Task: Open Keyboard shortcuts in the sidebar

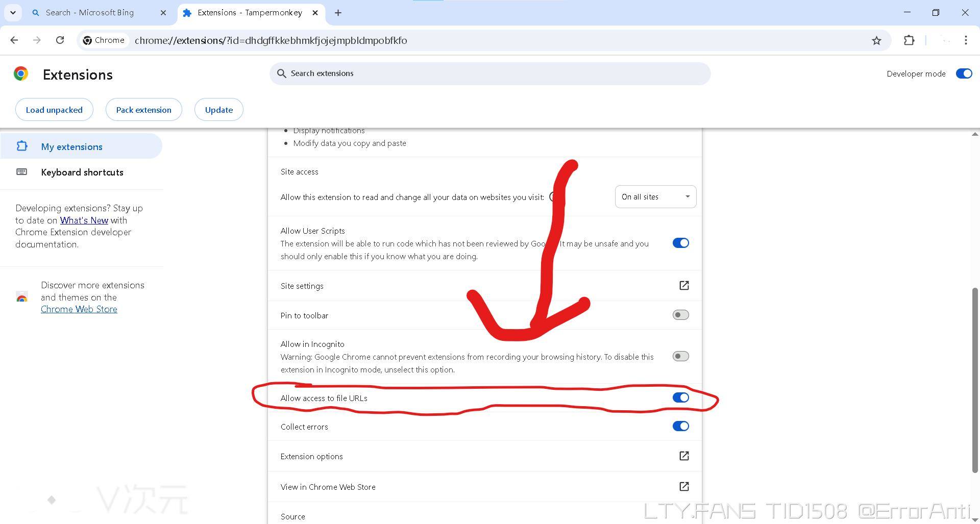Action: [x=81, y=172]
